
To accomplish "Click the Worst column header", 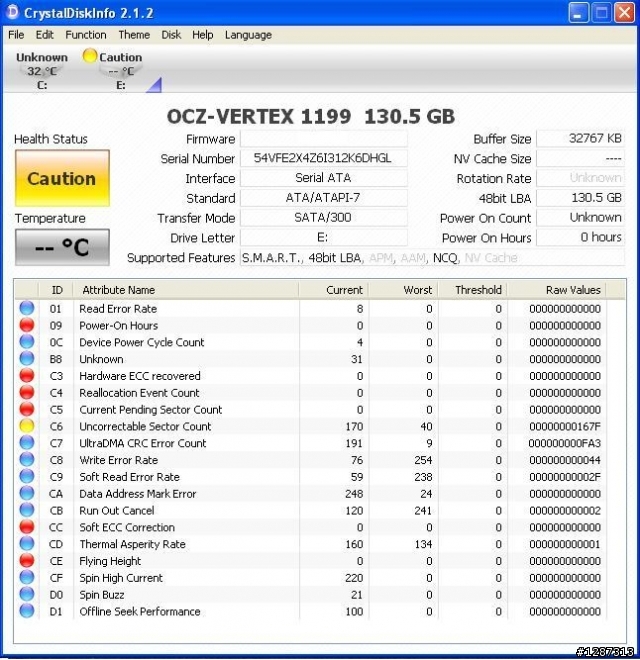I will point(403,290).
